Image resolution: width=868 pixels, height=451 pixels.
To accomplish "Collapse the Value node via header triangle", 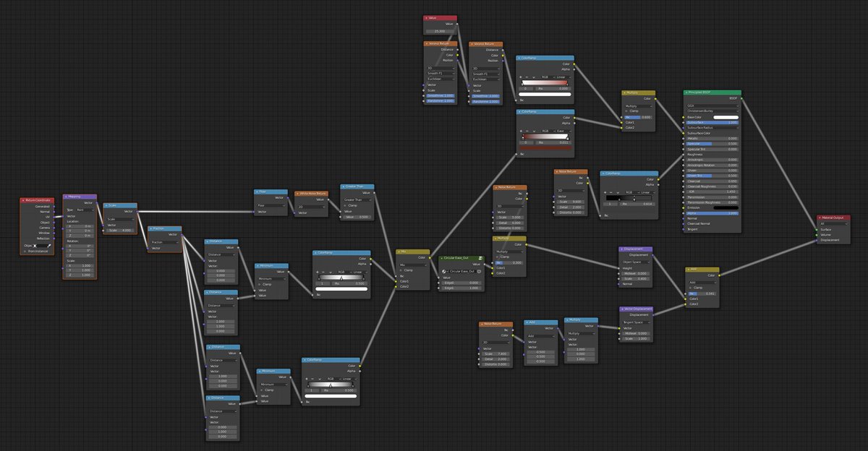I will 427,18.
